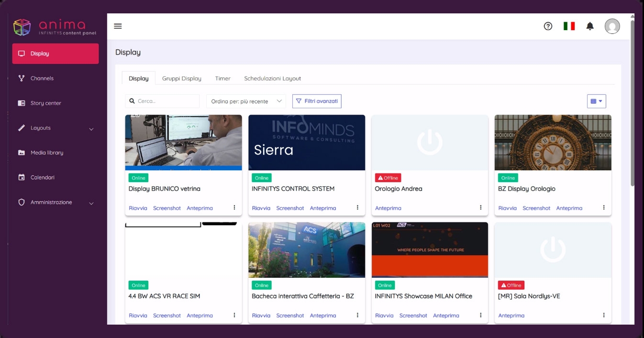Click the Channels branch icon

21,78
